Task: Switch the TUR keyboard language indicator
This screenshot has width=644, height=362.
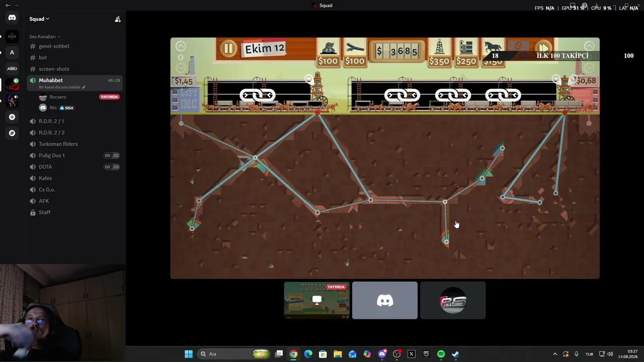Action: (x=589, y=354)
